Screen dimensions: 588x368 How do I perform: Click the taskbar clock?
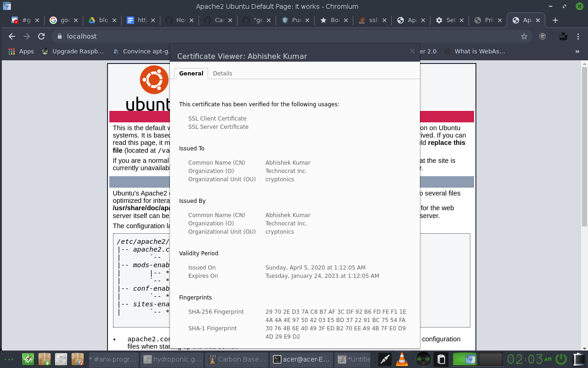point(529,359)
